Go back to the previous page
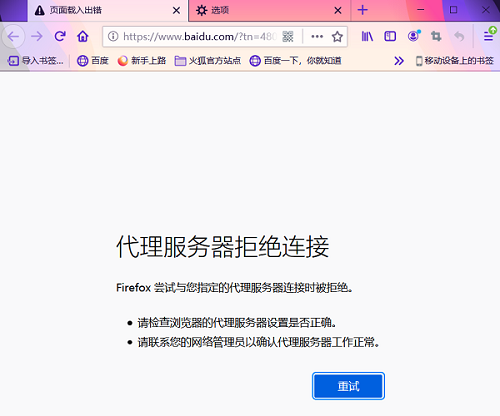500x416 pixels. coord(14,36)
